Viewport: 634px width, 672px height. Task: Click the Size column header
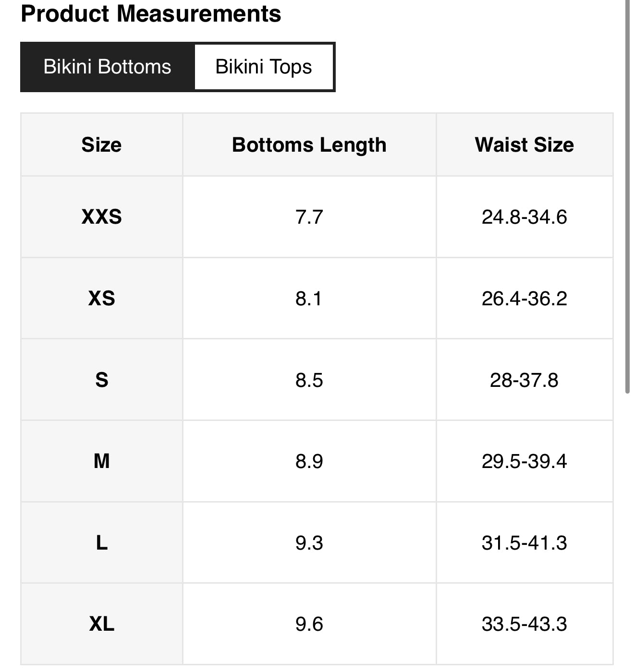[x=101, y=145]
